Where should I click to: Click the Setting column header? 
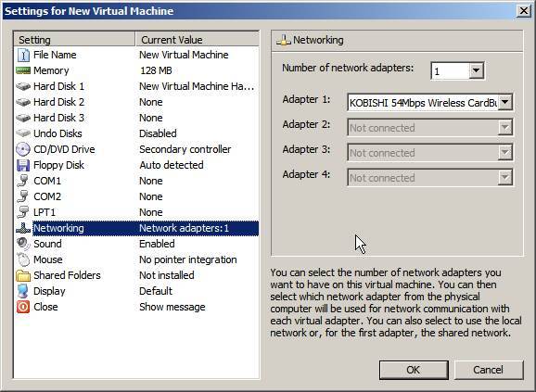(74, 40)
